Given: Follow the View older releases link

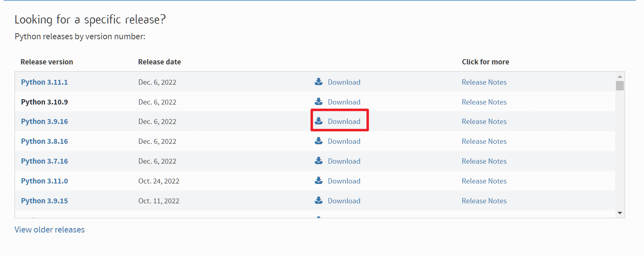Looking at the screenshot, I should coord(50,230).
